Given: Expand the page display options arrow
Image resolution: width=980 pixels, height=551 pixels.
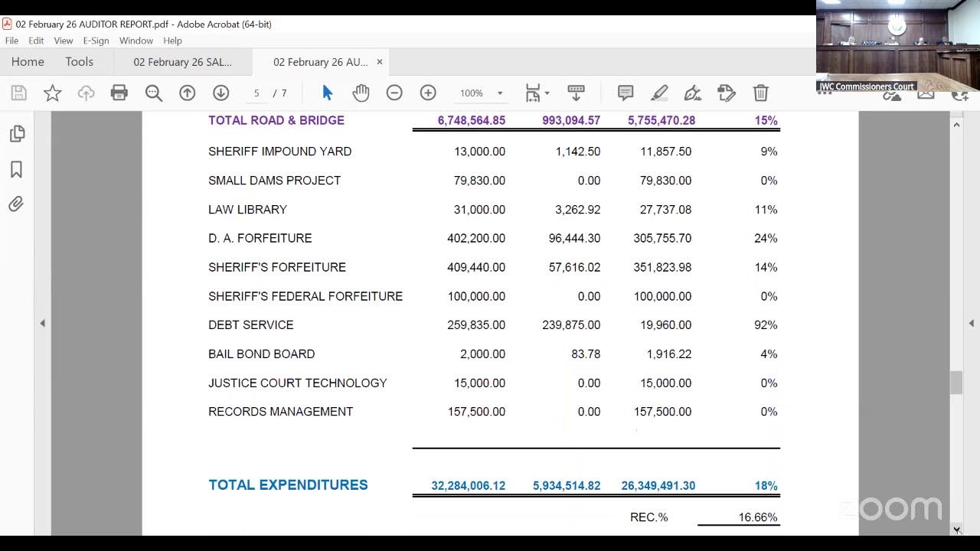Looking at the screenshot, I should click(547, 93).
